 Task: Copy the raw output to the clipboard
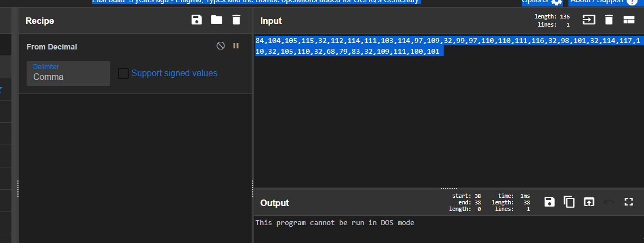[x=569, y=202]
